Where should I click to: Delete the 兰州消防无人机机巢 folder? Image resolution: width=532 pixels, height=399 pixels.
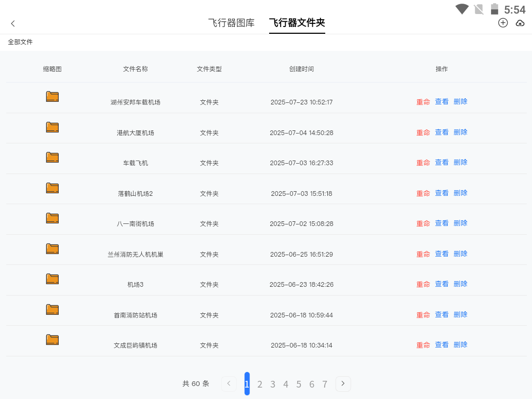tap(460, 254)
